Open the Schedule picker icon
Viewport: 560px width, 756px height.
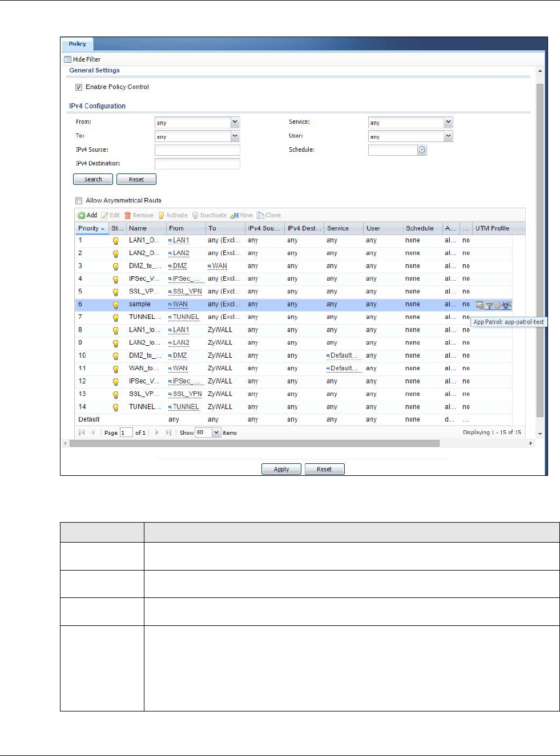(422, 150)
